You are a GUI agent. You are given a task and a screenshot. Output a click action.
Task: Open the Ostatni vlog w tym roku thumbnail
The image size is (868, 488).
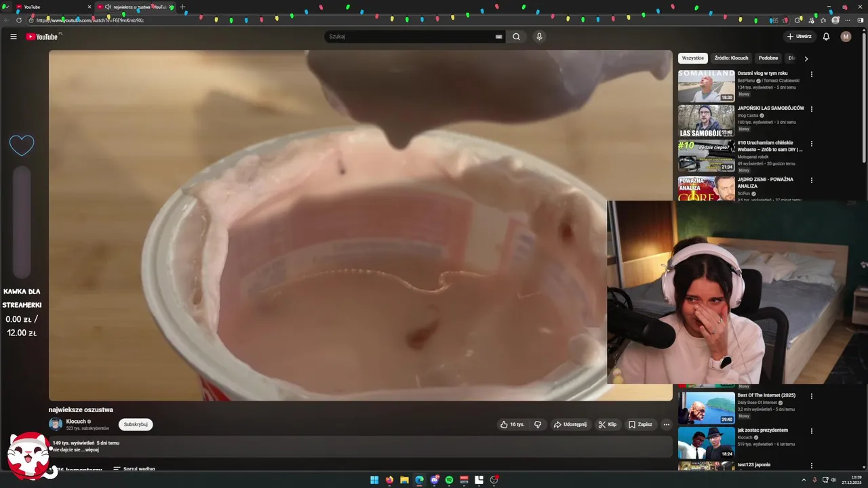[706, 86]
